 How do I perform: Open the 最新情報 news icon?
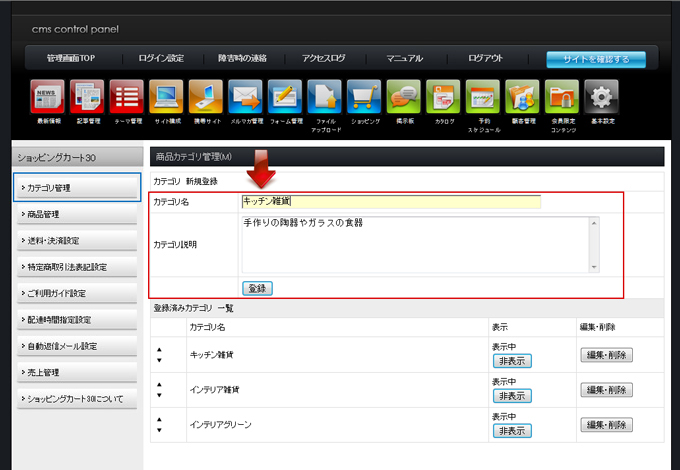coord(48,98)
